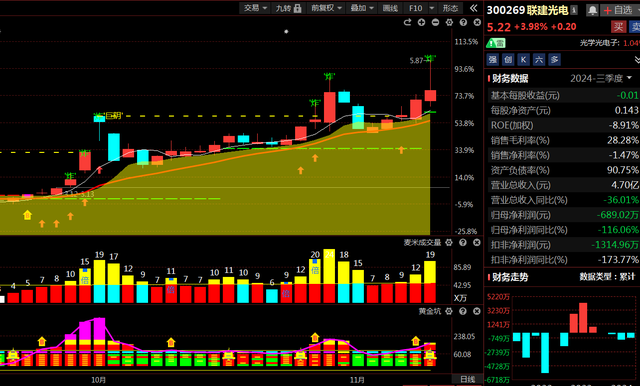Screen dimensions: 640x386
Task: Click 营业总收入(元) row
Action: [563, 185]
